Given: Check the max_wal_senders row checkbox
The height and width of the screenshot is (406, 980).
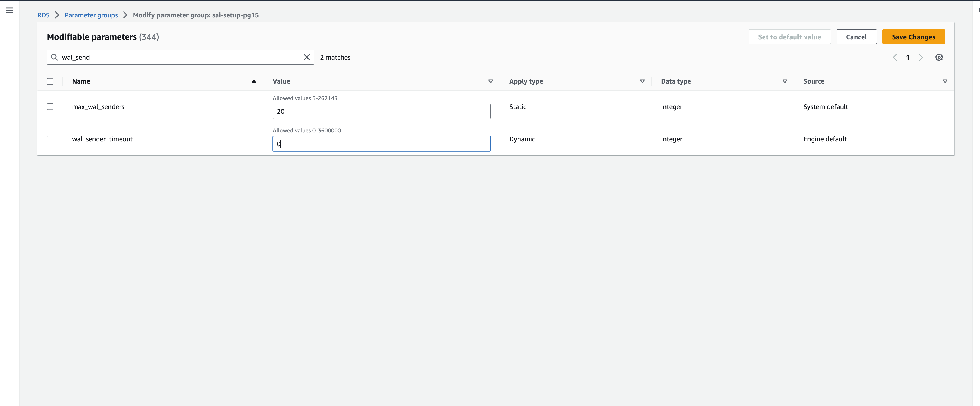Looking at the screenshot, I should tap(50, 107).
